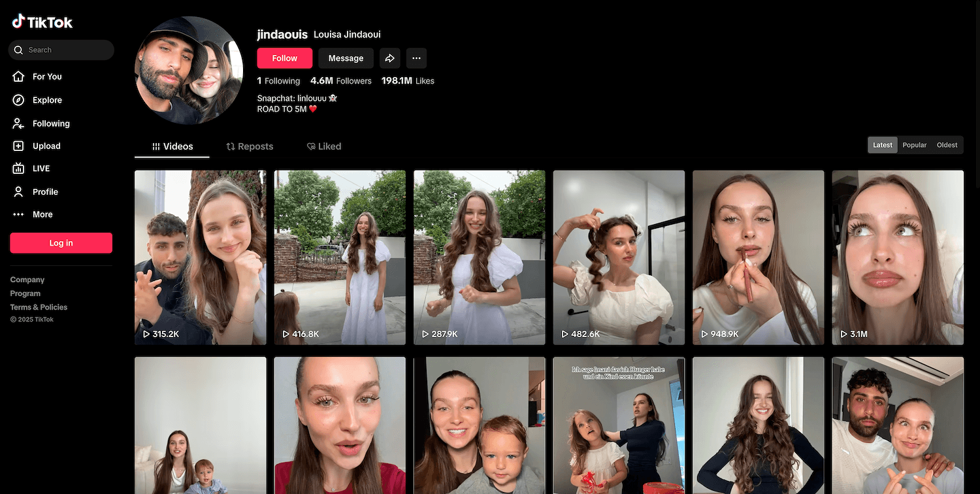The width and height of the screenshot is (980, 494).
Task: Open the For You home feed
Action: (x=47, y=76)
